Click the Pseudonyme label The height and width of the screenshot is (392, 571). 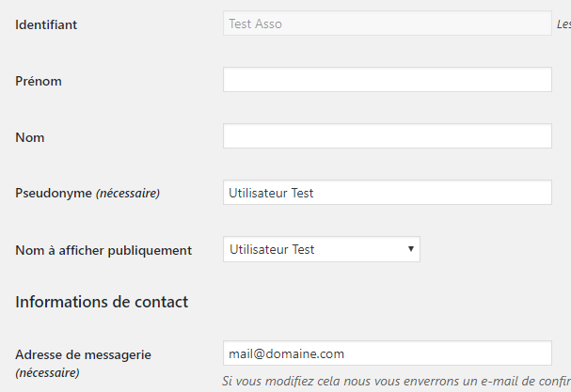[x=54, y=194]
